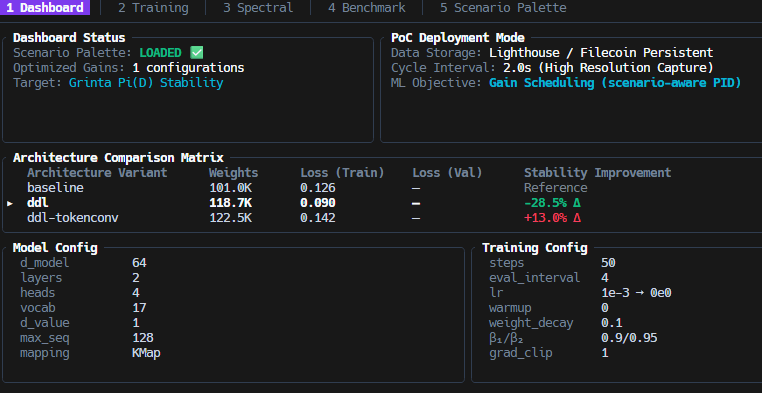Click the LOADED status text

click(160, 53)
